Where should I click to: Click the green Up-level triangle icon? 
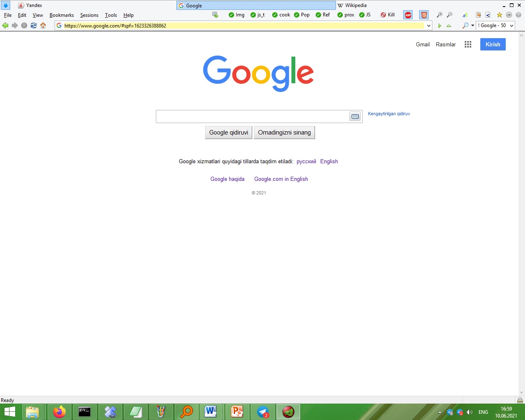(x=449, y=25)
